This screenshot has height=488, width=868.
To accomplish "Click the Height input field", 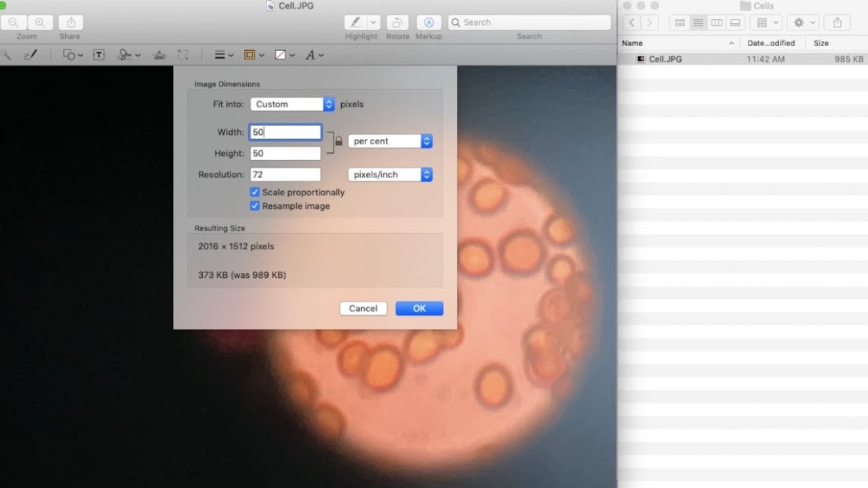I will click(x=285, y=154).
